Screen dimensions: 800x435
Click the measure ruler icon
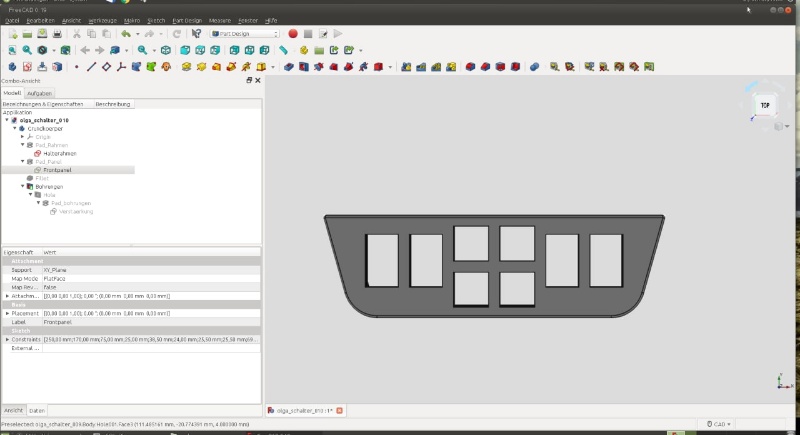[284, 50]
